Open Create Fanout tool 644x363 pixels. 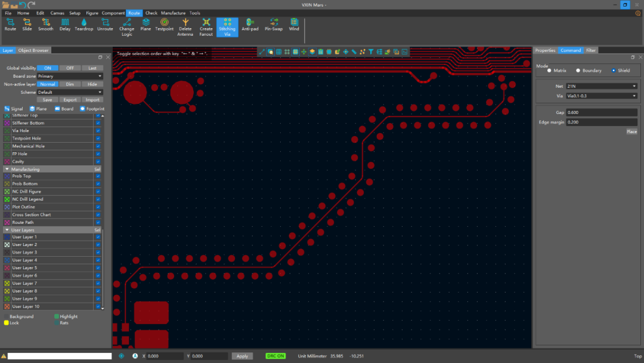[x=206, y=27]
